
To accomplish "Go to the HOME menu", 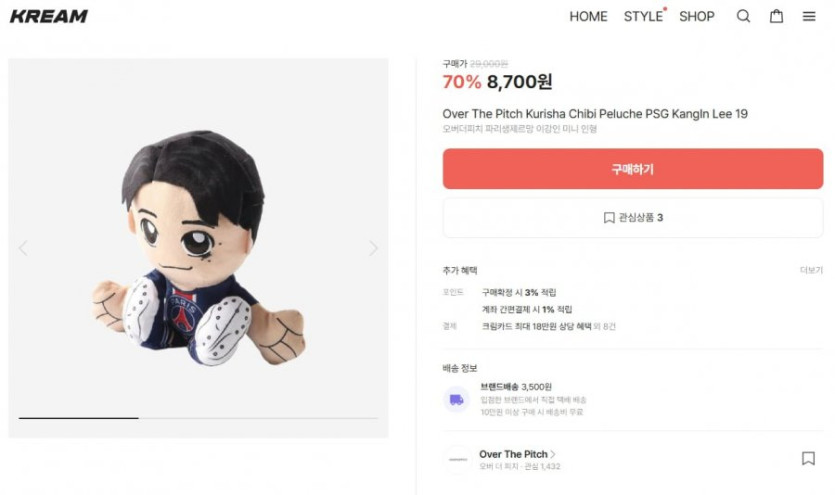I will [x=588, y=16].
